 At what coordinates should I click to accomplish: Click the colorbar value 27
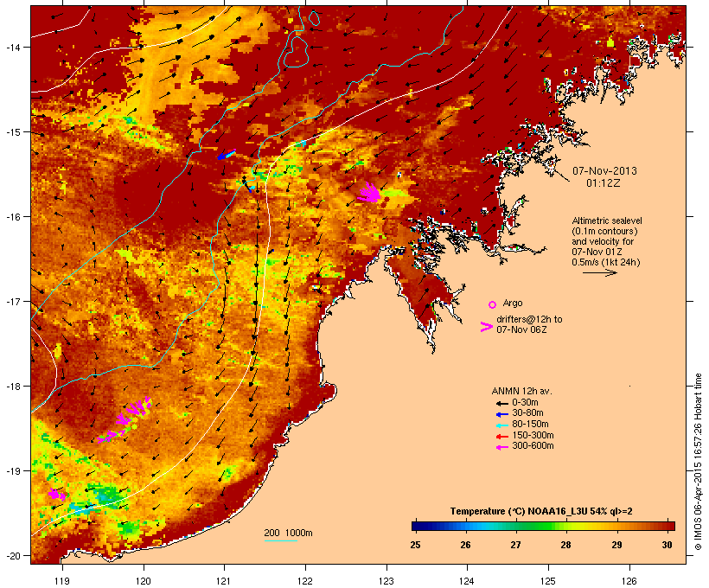click(515, 545)
